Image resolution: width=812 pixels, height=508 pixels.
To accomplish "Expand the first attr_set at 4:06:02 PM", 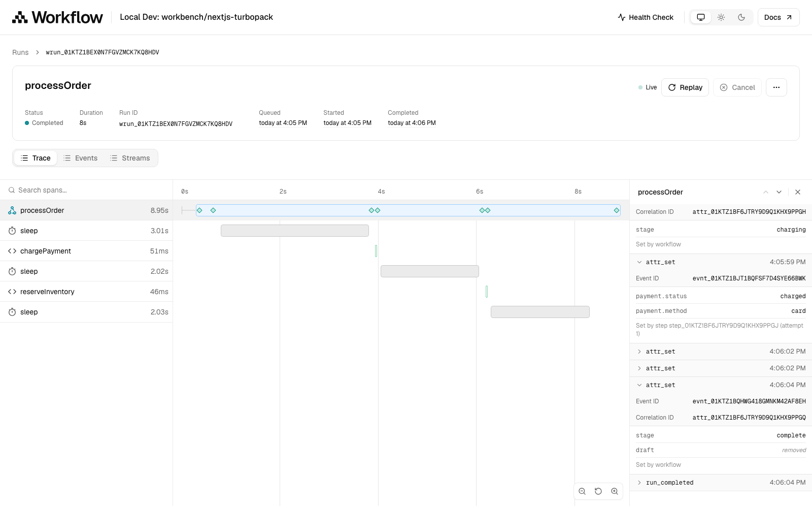I will coord(721,352).
